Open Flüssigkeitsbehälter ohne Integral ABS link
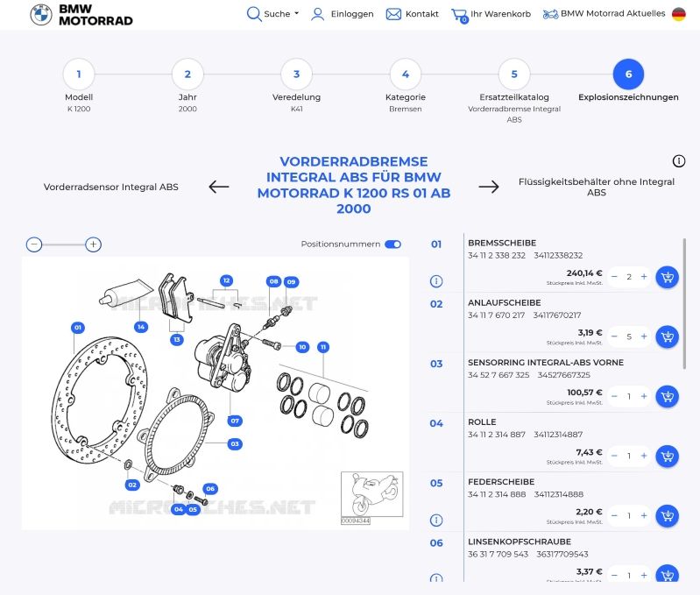Image resolution: width=700 pixels, height=595 pixels. (597, 187)
